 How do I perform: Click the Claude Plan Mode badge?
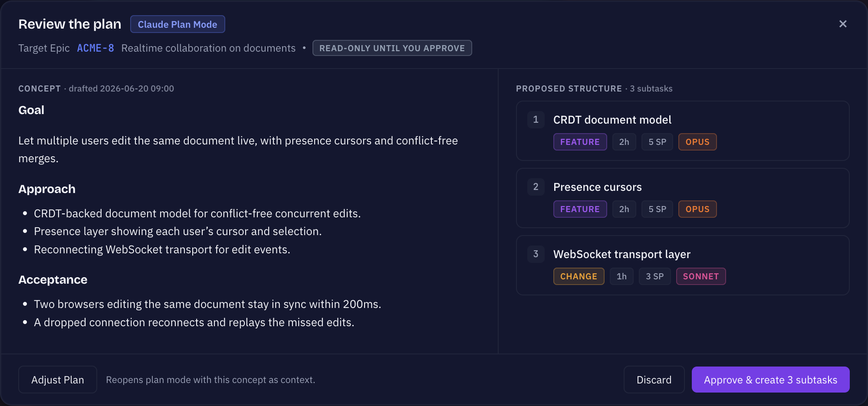point(178,24)
